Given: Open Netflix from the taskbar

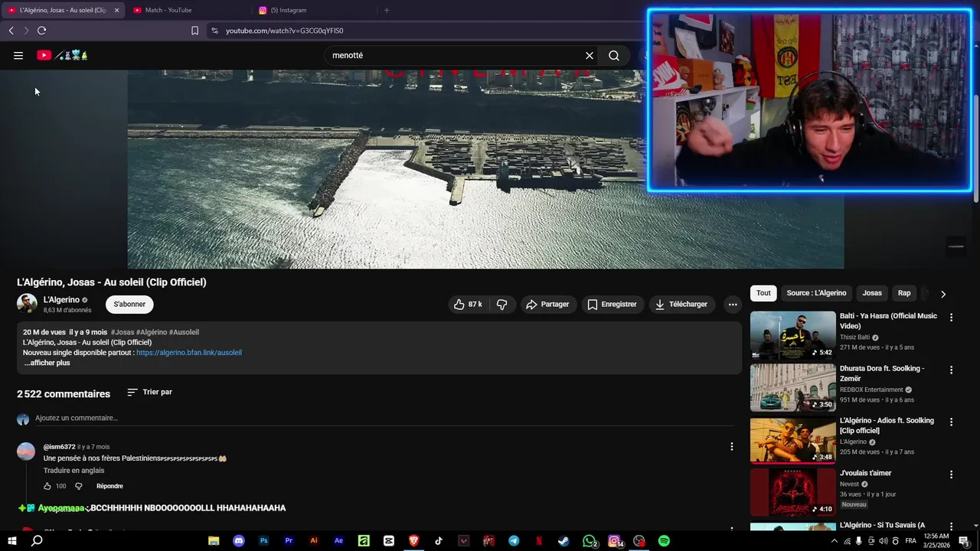Looking at the screenshot, I should 539,540.
